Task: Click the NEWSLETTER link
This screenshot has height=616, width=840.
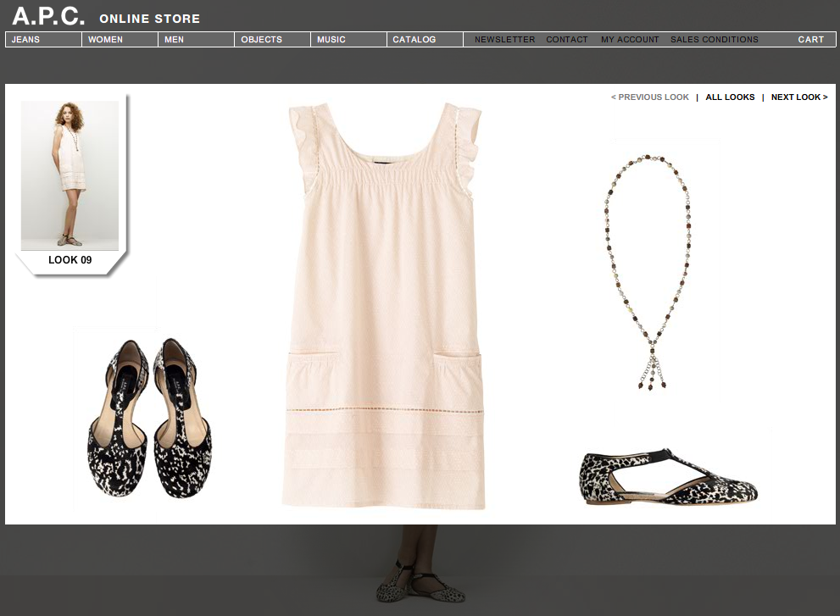Action: tap(504, 40)
